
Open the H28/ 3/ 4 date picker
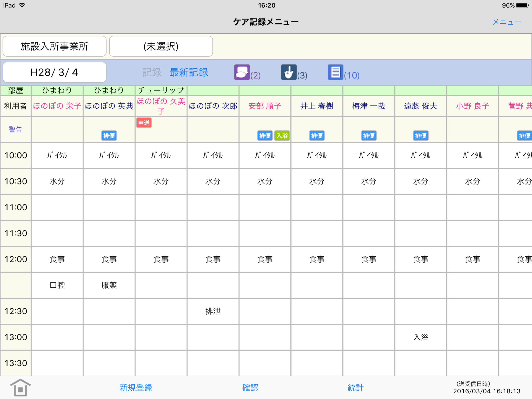pyautogui.click(x=55, y=72)
